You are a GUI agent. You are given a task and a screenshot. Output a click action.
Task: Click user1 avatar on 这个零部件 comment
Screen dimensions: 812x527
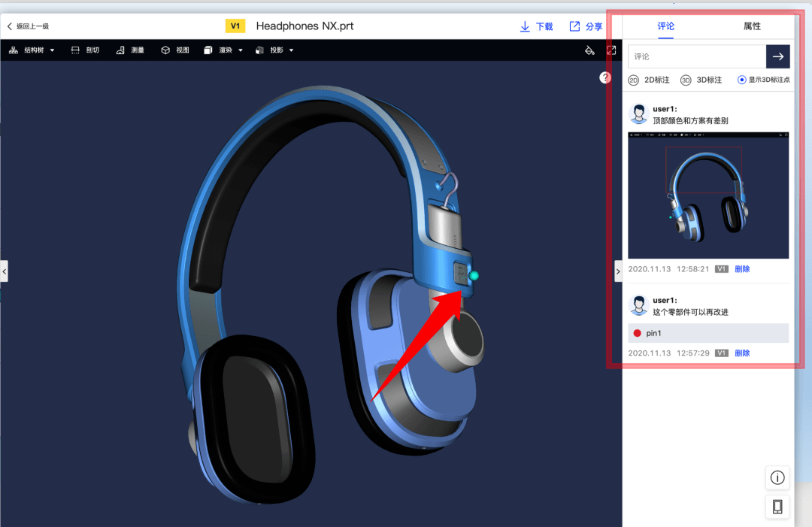point(638,305)
